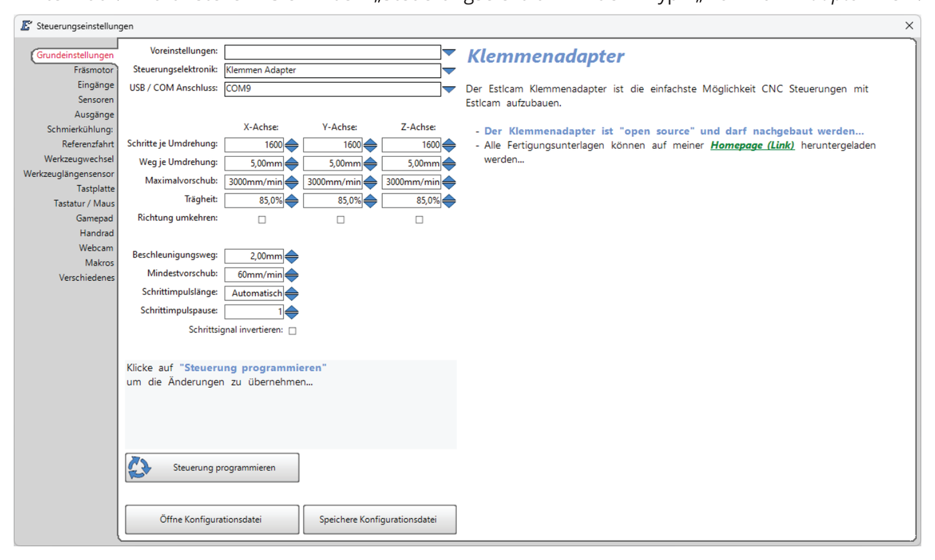Click Y-Achse Trägheit value field

333,201
